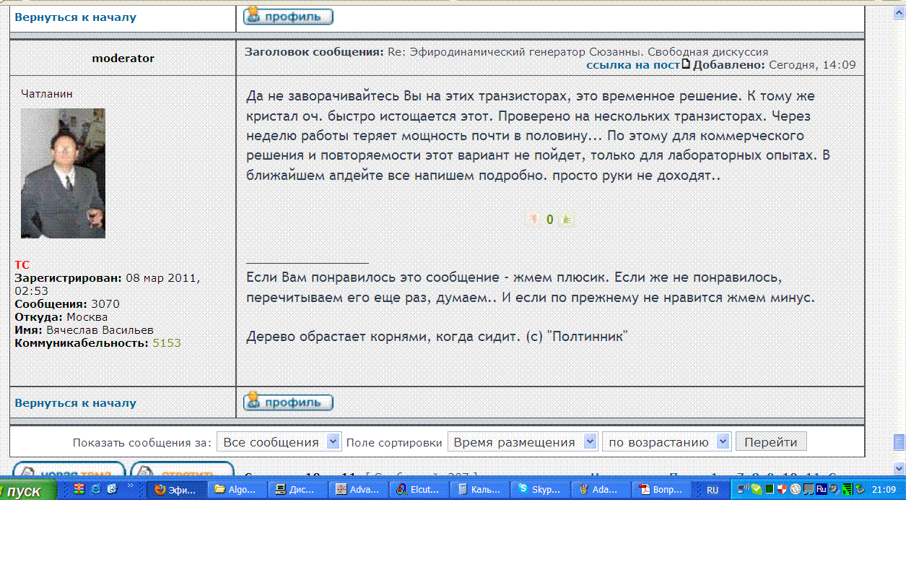
Task: Open the 'Algo...' folder taskbar item
Action: (236, 490)
